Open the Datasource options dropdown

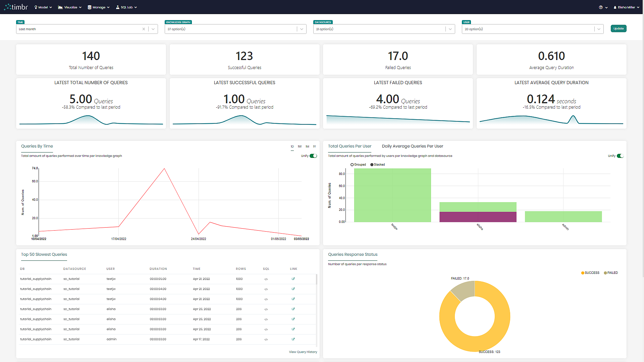[450, 29]
